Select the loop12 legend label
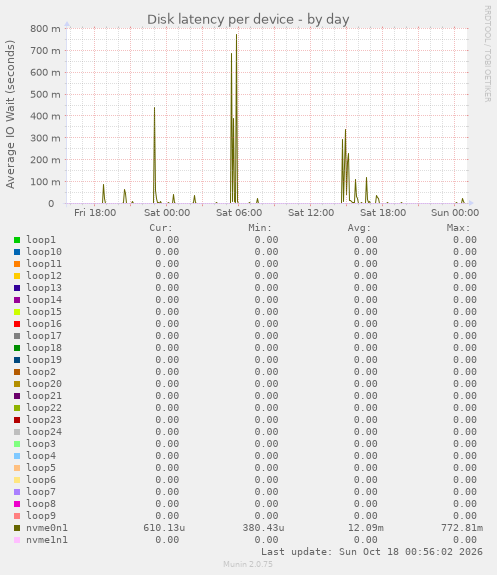Screen dimensions: 497x575 pyautogui.click(x=44, y=276)
